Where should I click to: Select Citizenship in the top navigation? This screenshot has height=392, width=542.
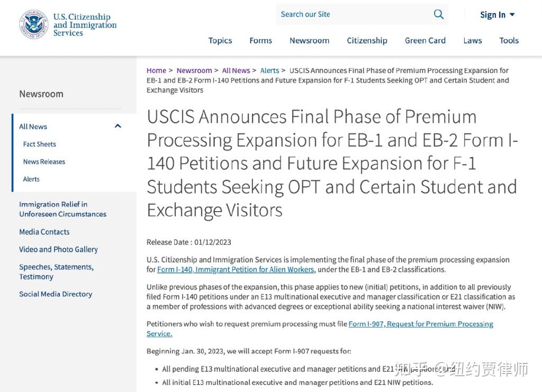[367, 40]
